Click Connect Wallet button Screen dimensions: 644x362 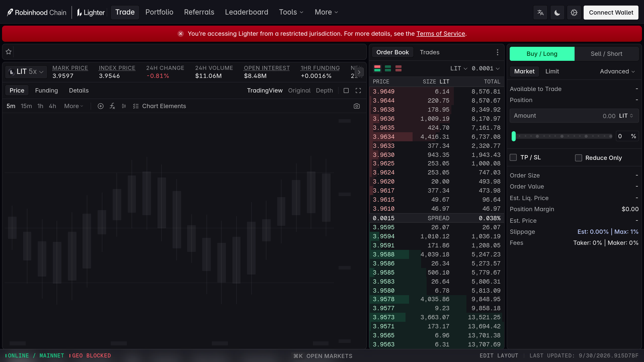click(611, 13)
